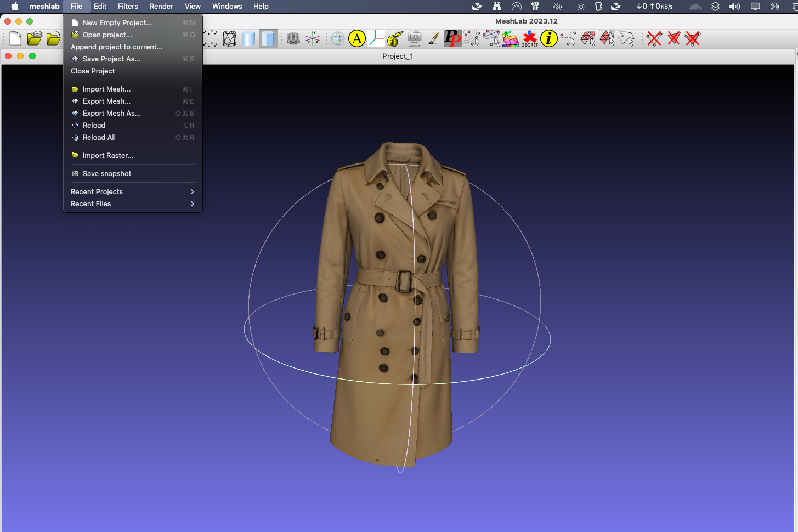The height and width of the screenshot is (532, 798).
Task: Open the meshlab application menu
Action: (x=44, y=7)
